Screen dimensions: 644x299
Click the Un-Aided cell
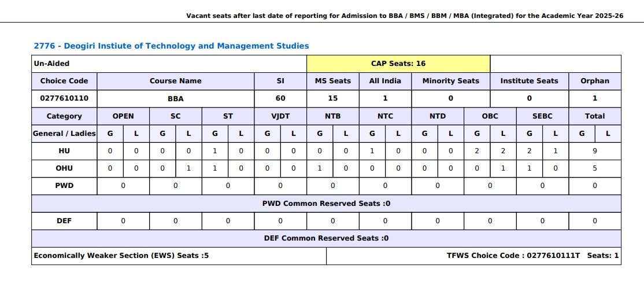coord(51,64)
